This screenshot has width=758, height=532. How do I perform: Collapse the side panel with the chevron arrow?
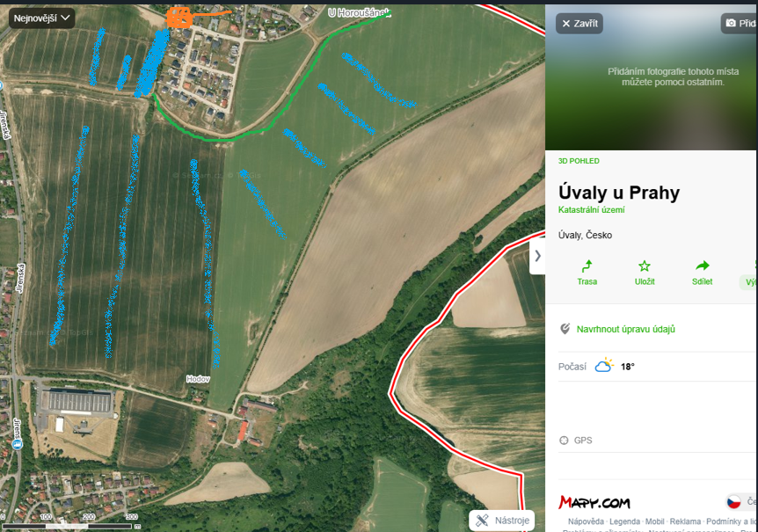tap(537, 256)
